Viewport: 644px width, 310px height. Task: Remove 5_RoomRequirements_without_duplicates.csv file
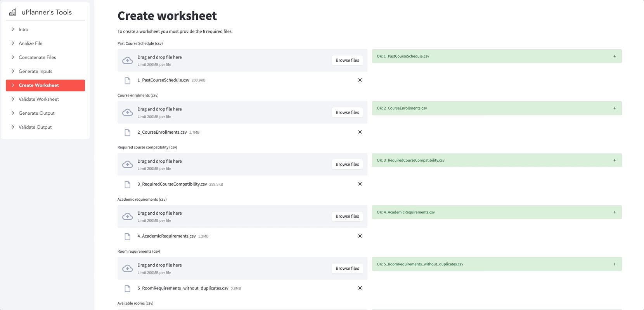point(360,288)
